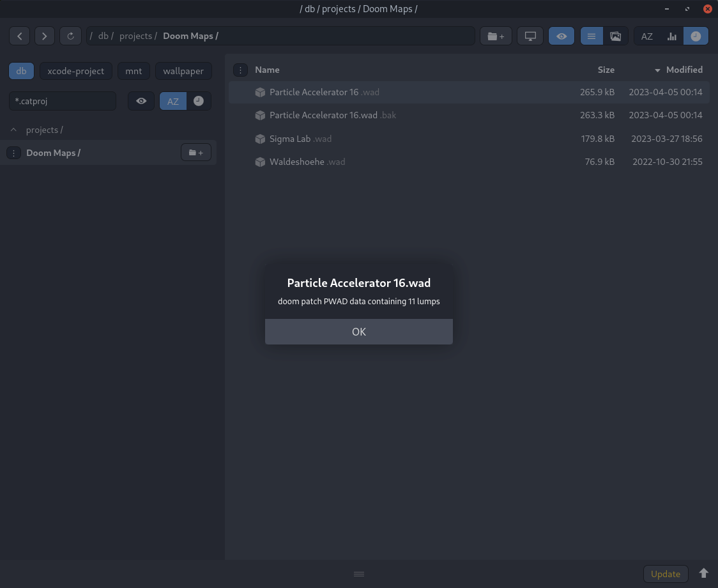The width and height of the screenshot is (718, 588).
Task: Select the wallpaper bookmark tab
Action: [x=183, y=71]
